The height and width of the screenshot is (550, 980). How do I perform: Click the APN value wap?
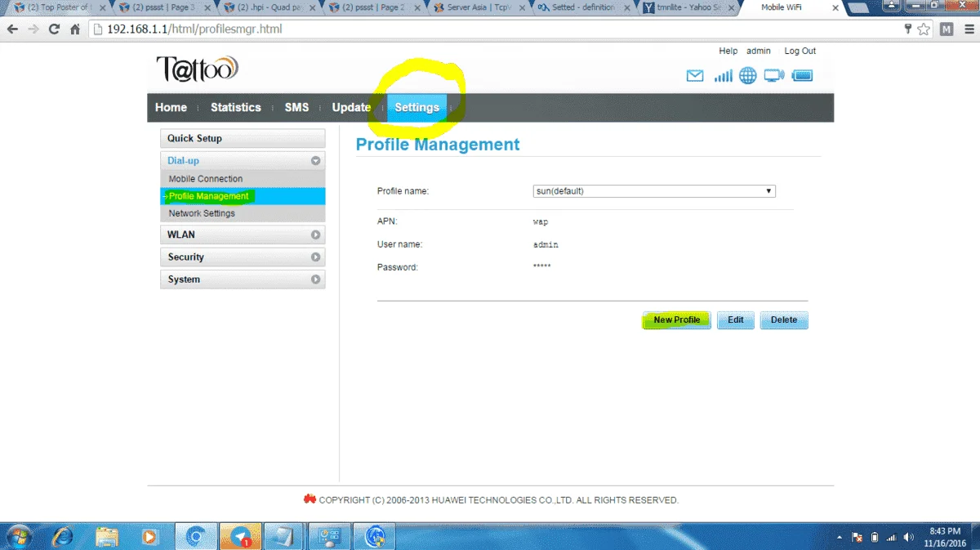pos(541,222)
